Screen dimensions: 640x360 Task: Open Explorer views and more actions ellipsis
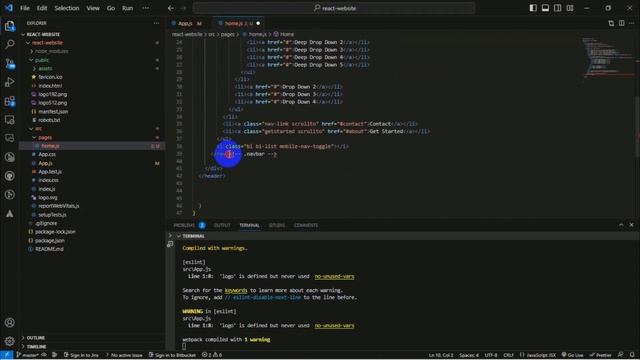pyautogui.click(x=156, y=23)
